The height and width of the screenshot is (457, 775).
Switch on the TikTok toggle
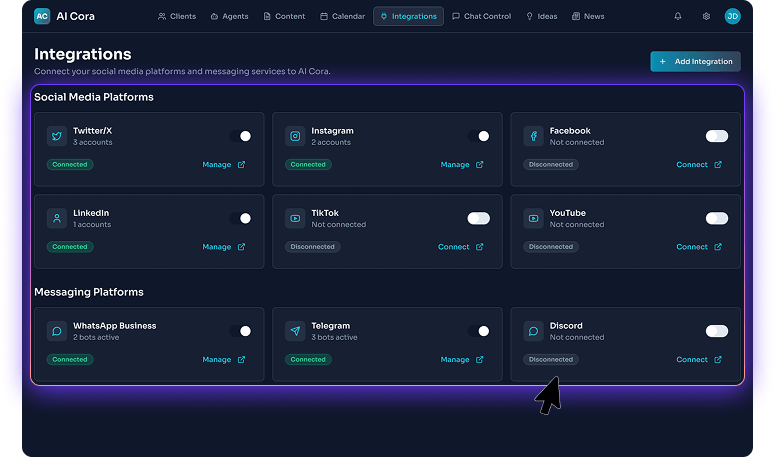[x=479, y=218]
